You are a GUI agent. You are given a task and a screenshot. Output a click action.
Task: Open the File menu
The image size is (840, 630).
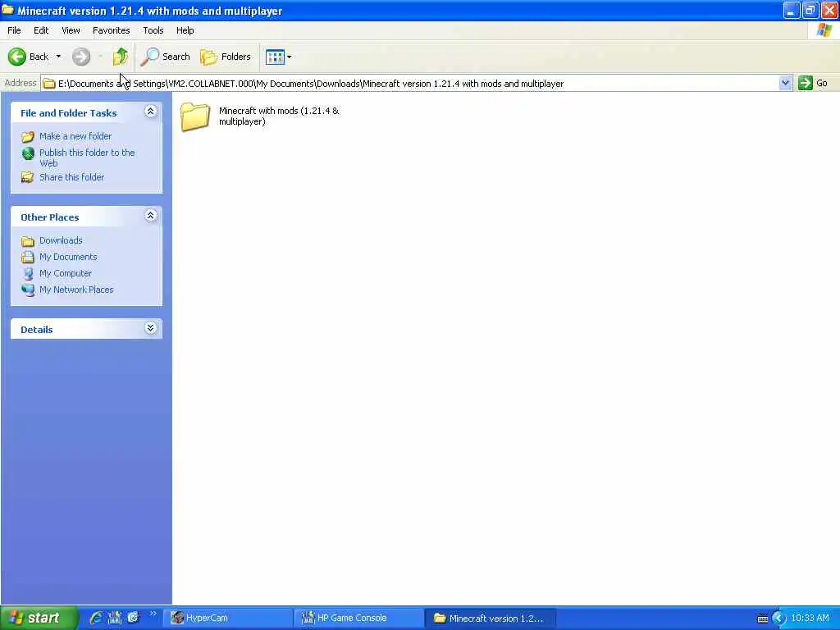(14, 30)
